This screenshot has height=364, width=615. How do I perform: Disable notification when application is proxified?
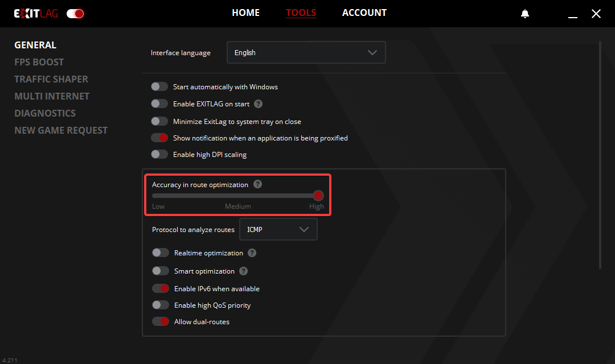point(159,138)
